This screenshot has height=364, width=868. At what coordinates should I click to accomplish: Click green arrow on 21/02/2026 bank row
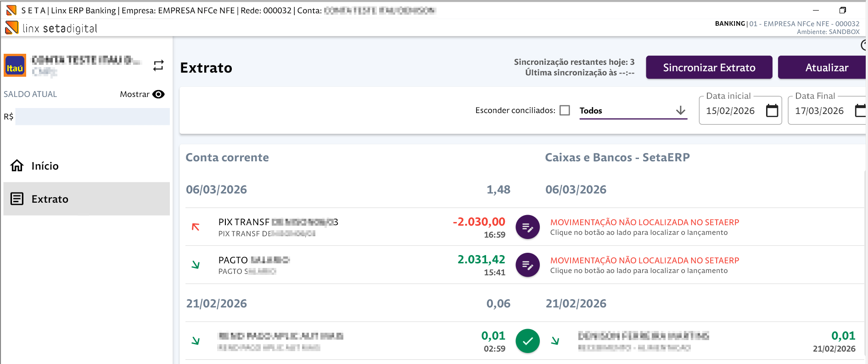click(196, 341)
